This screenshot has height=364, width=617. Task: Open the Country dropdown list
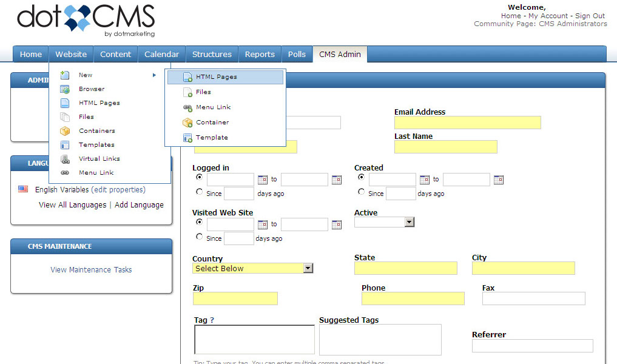pos(308,268)
